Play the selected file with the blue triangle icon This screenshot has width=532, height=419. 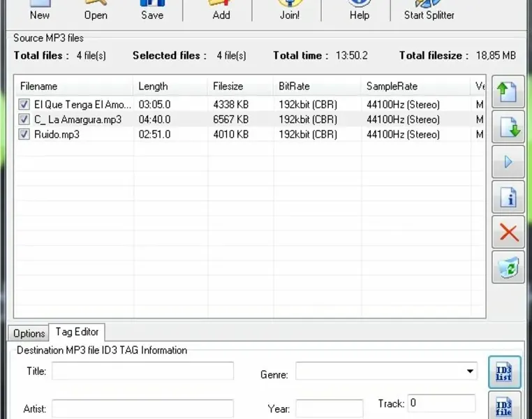[x=508, y=162]
